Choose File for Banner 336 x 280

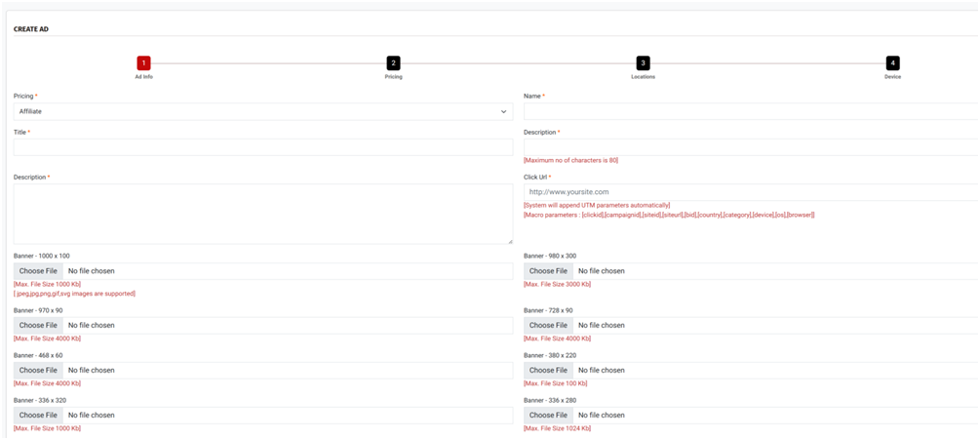pyautogui.click(x=548, y=416)
